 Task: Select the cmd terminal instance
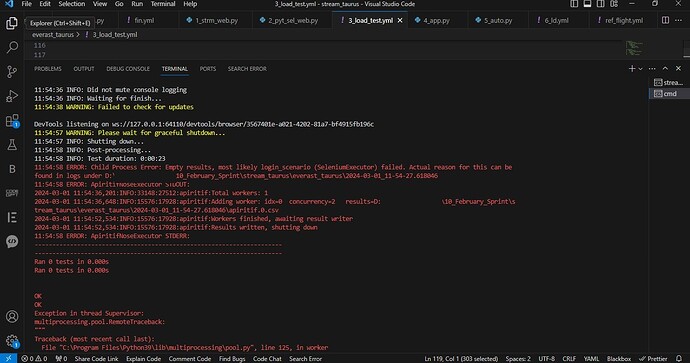point(669,94)
